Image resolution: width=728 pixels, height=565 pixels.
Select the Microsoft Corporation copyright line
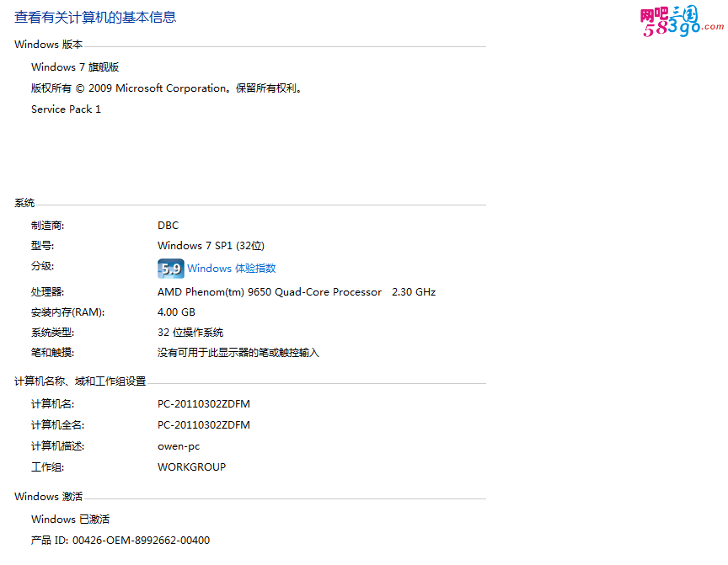pos(166,88)
